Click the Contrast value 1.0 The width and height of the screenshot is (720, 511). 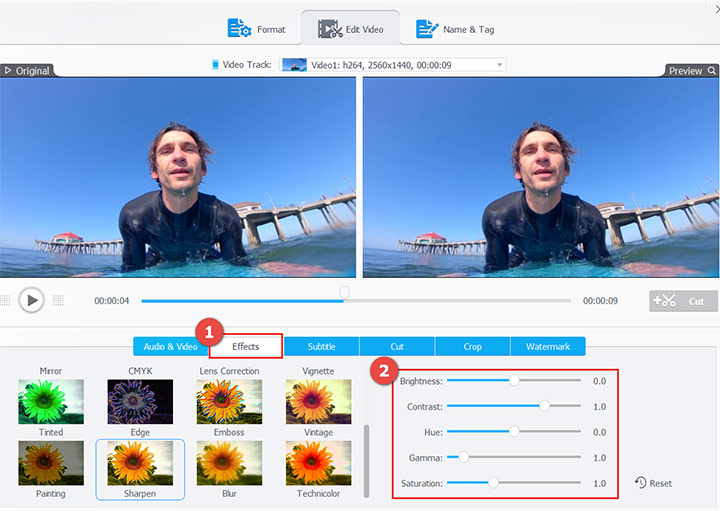(599, 407)
